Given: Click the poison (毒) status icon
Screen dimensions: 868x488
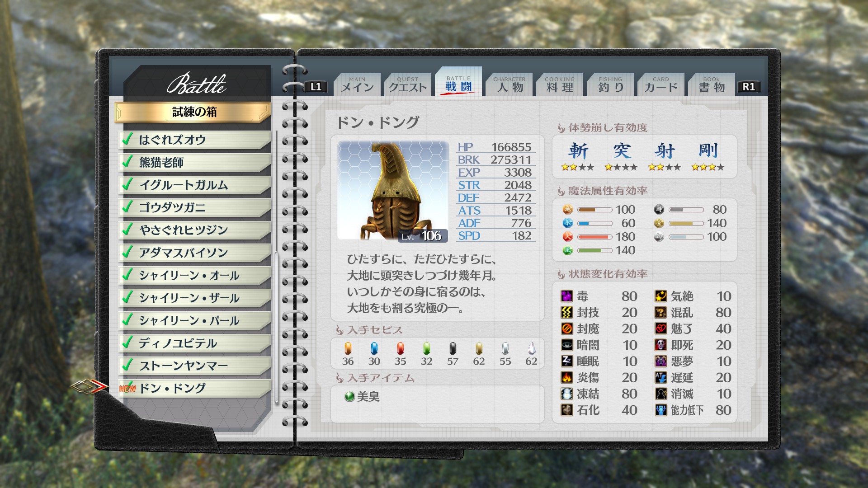Looking at the screenshot, I should (566, 296).
